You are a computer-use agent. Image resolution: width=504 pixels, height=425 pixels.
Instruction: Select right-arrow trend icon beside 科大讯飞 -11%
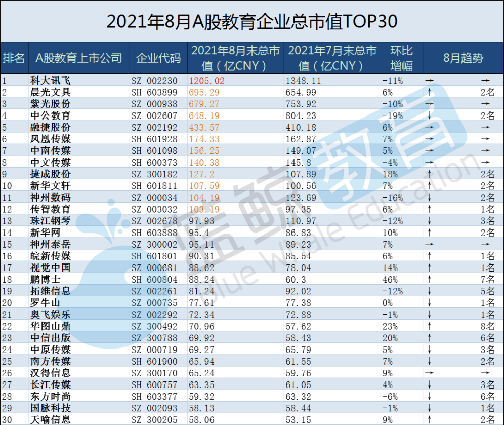[430, 81]
